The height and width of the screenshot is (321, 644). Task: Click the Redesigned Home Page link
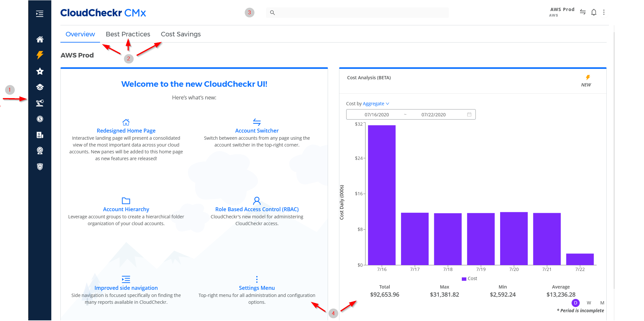point(126,131)
